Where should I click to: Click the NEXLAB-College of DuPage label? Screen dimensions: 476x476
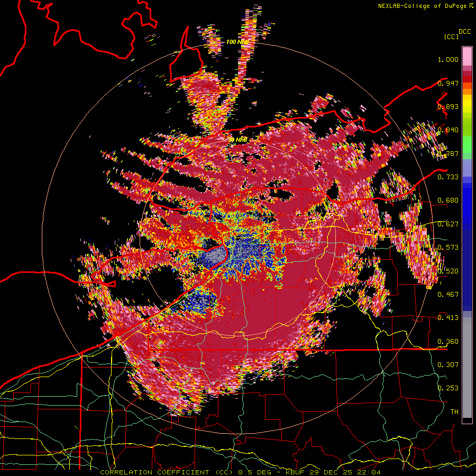tap(423, 6)
